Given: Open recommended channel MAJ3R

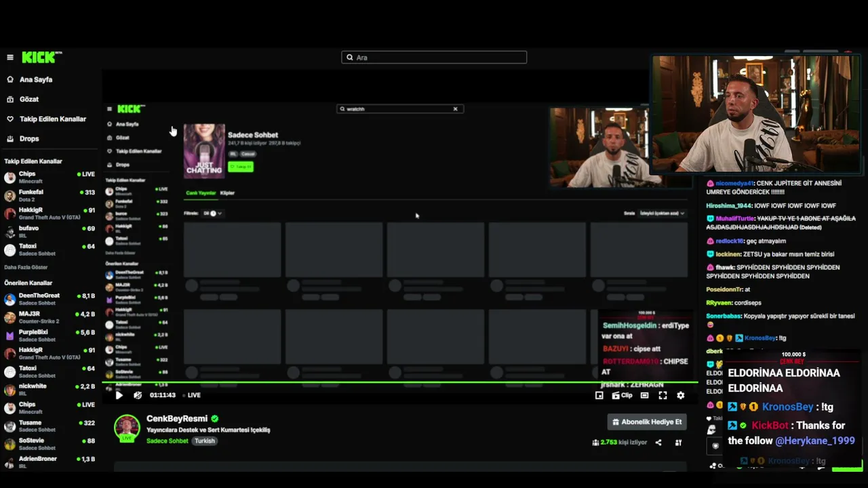Looking at the screenshot, I should [50, 317].
